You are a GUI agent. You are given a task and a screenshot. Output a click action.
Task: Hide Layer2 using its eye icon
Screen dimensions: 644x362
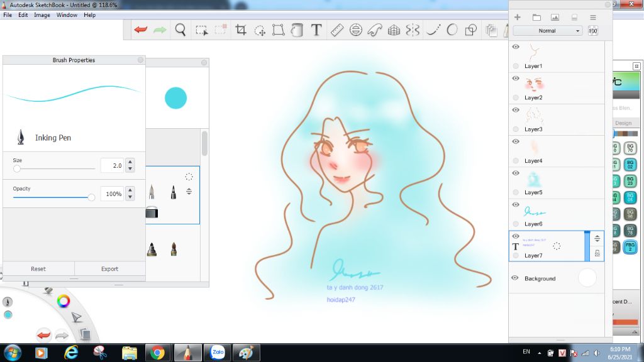coord(516,79)
